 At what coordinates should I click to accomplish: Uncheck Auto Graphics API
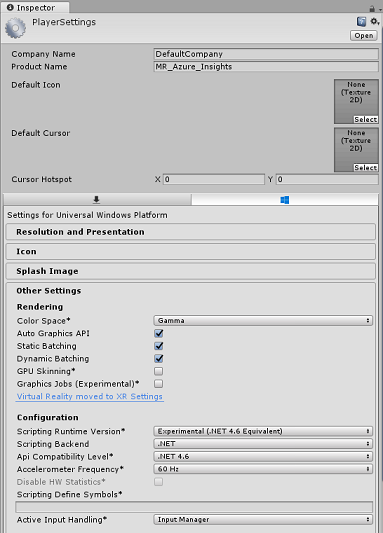pos(159,333)
